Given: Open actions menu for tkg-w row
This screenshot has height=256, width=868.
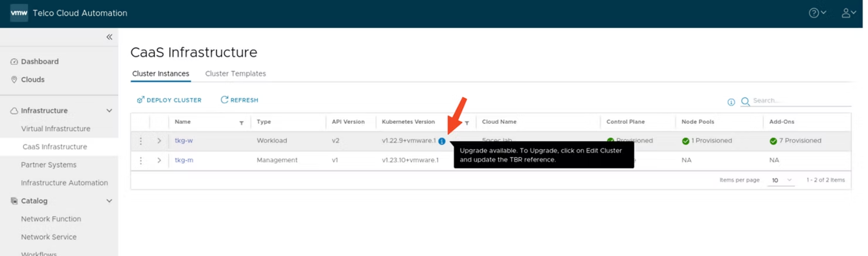Looking at the screenshot, I should point(141,141).
